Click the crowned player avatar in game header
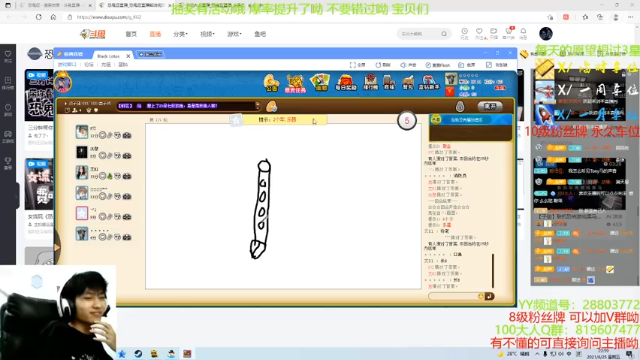 tap(63, 82)
